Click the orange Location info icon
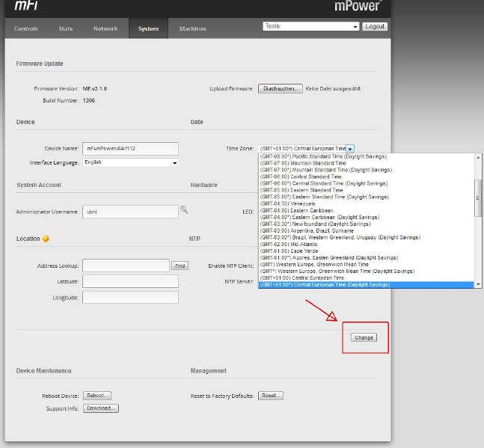 point(46,239)
